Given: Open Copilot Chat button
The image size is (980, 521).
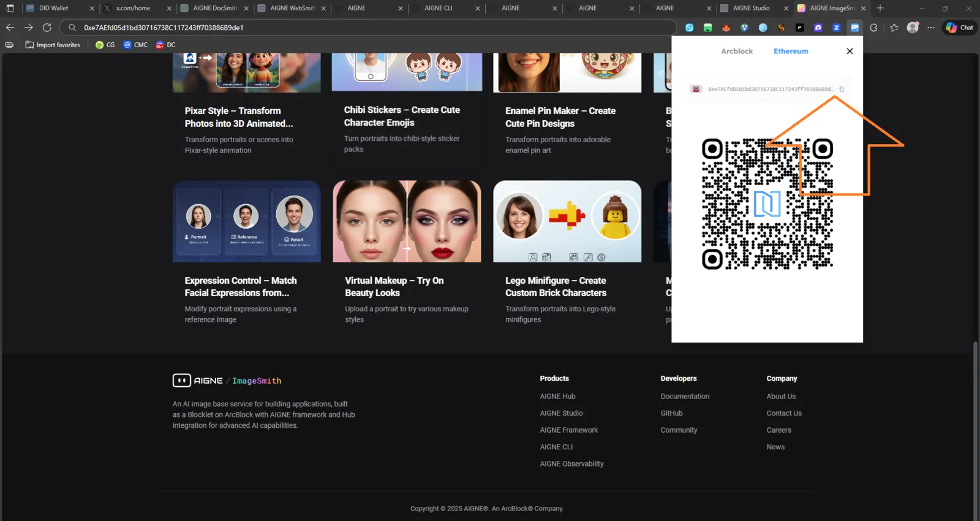Looking at the screenshot, I should pyautogui.click(x=959, y=28).
